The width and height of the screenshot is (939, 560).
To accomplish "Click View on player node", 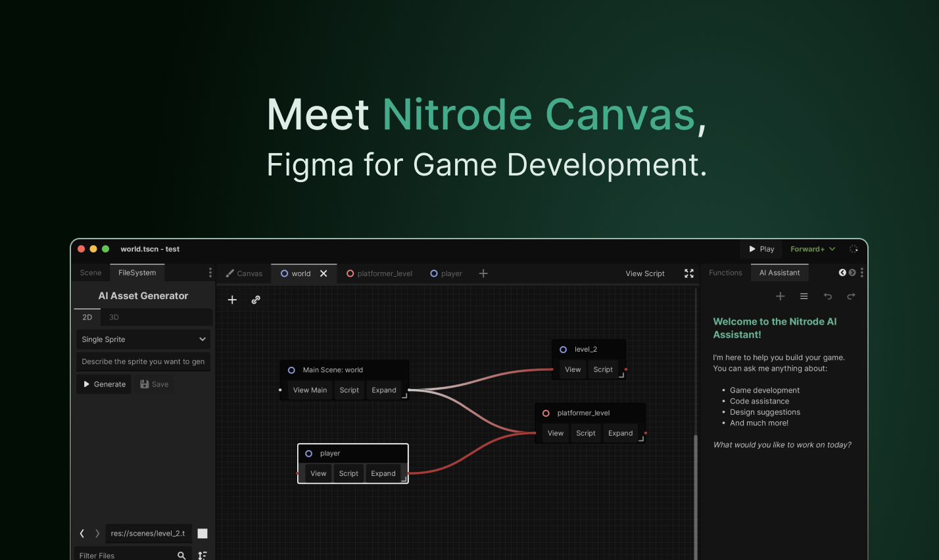I will pos(318,473).
